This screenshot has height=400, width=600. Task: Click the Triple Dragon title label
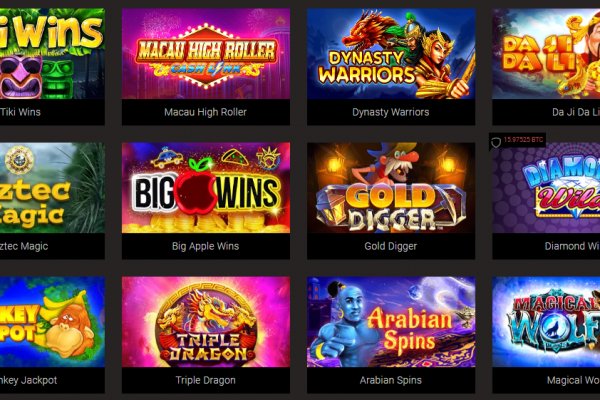coord(205,380)
